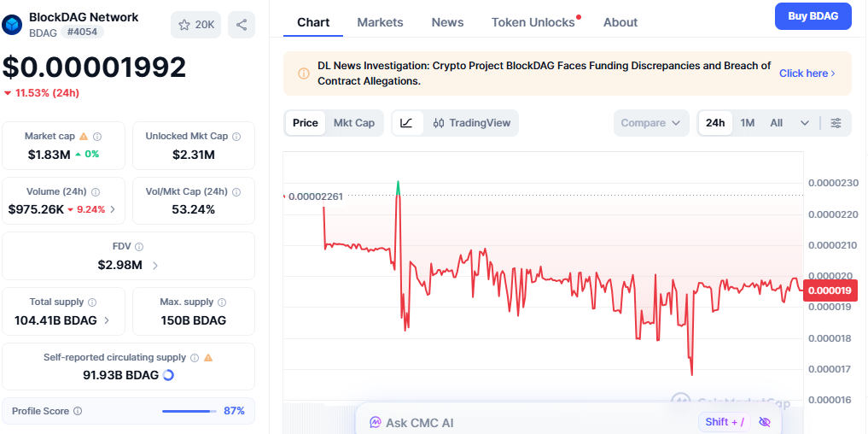This screenshot has width=868, height=434.
Task: Click the Shift + / shortcut button
Action: pyautogui.click(x=725, y=422)
